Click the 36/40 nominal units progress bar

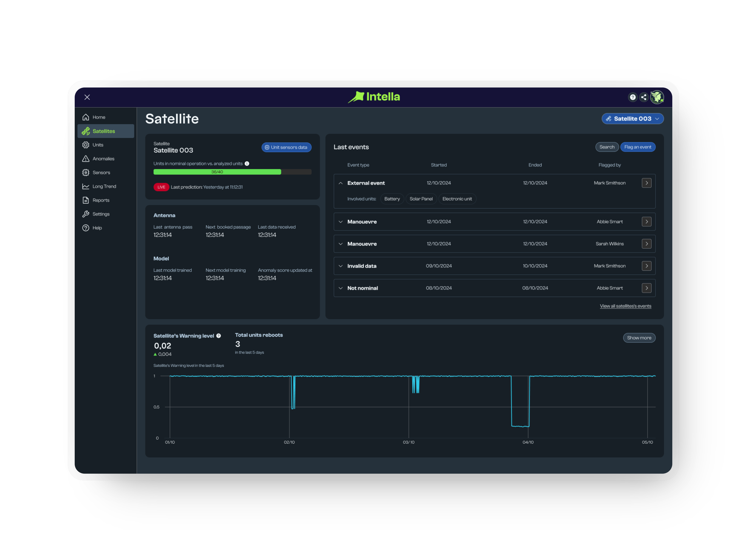[217, 172]
